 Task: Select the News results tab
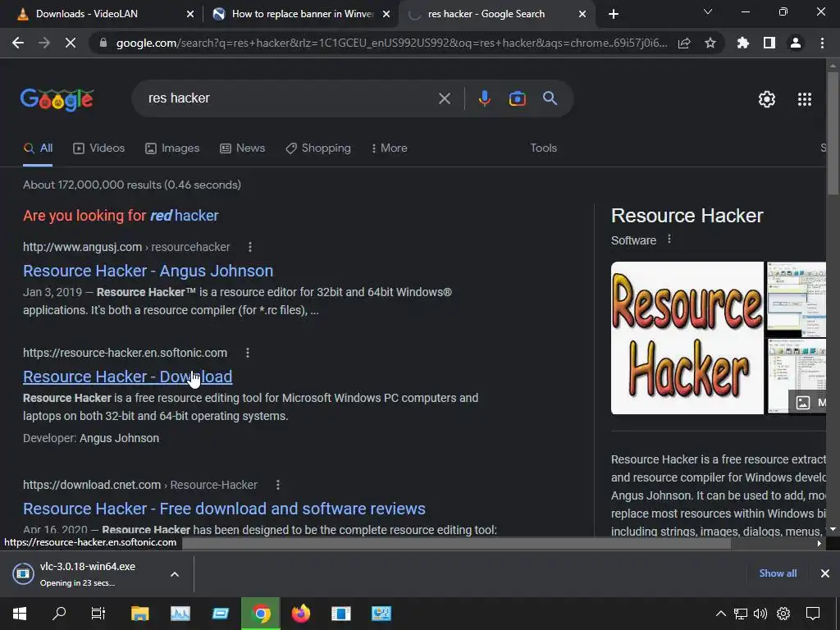point(243,148)
